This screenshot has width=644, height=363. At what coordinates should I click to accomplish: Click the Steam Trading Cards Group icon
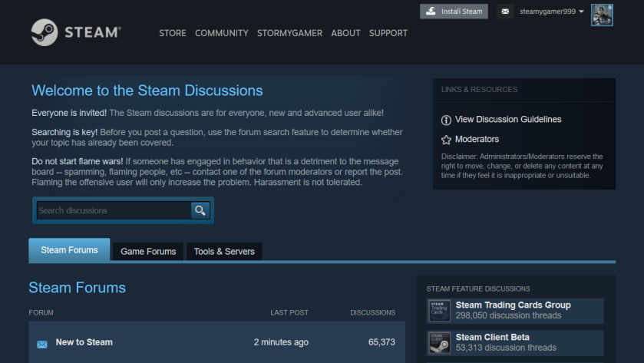(438, 310)
